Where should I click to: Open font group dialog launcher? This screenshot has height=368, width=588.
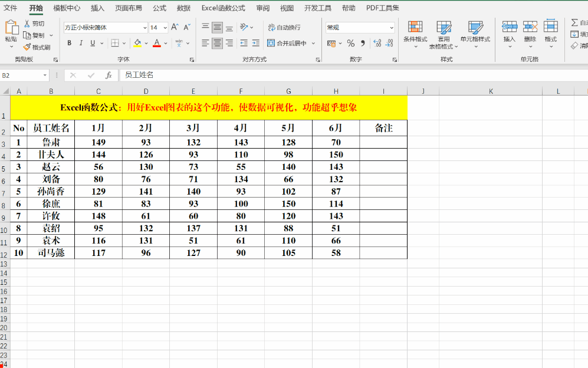pos(192,60)
